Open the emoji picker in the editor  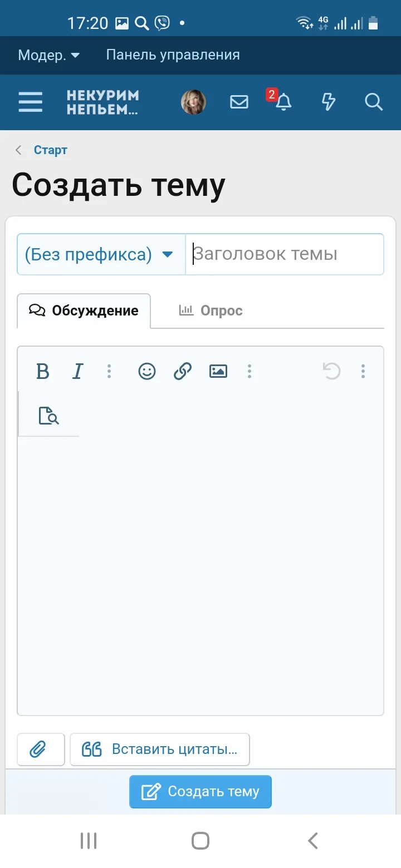(146, 371)
